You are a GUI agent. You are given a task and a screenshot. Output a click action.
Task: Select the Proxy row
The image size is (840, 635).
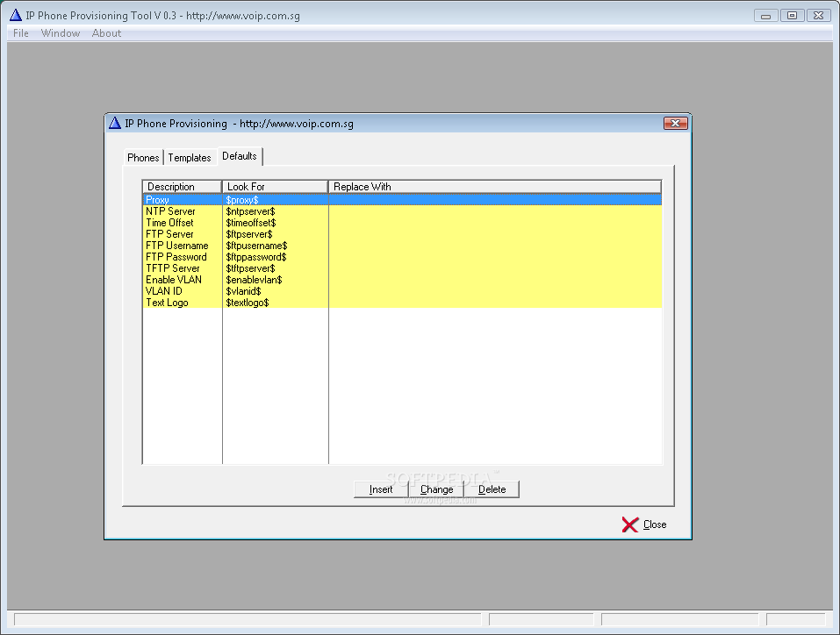tap(402, 200)
